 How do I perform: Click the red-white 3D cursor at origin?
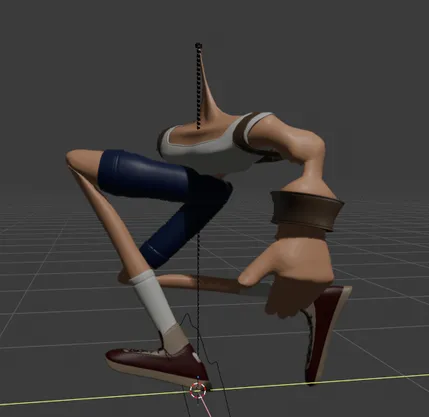coord(198,390)
